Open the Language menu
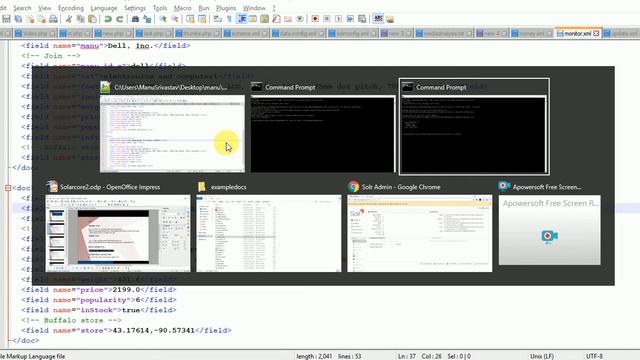The width and height of the screenshot is (640, 360). [x=103, y=8]
